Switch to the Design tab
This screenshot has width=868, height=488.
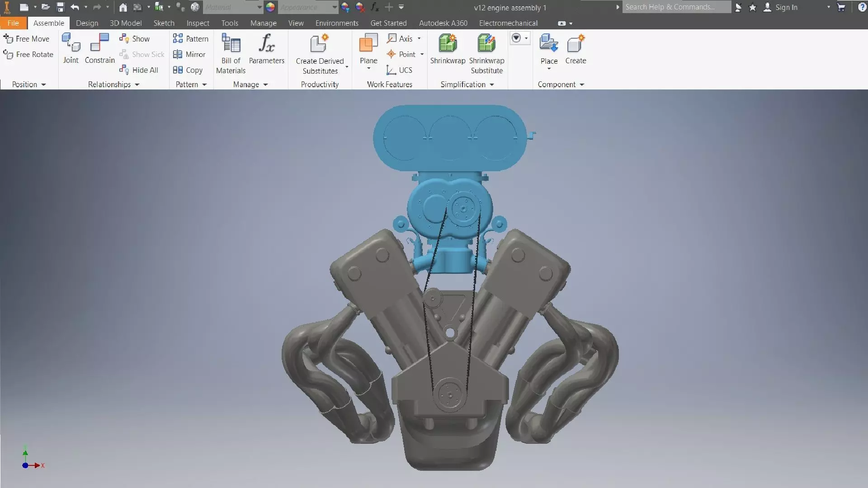(x=87, y=23)
